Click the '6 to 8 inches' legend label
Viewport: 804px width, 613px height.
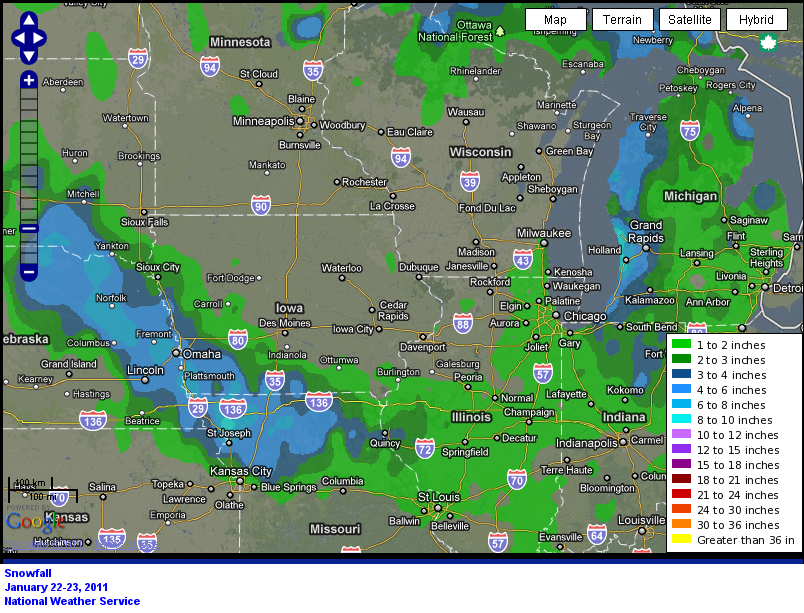(731, 405)
